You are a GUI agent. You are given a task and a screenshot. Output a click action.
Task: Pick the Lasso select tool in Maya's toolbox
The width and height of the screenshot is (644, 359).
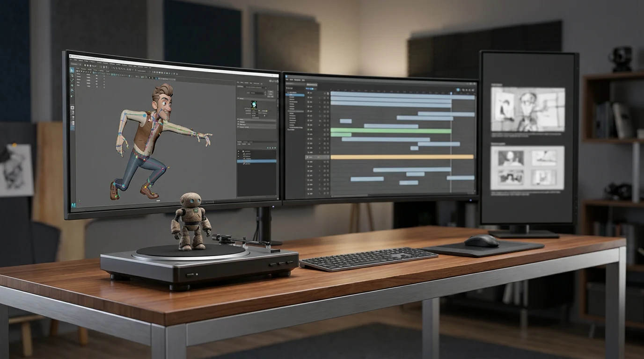click(72, 76)
